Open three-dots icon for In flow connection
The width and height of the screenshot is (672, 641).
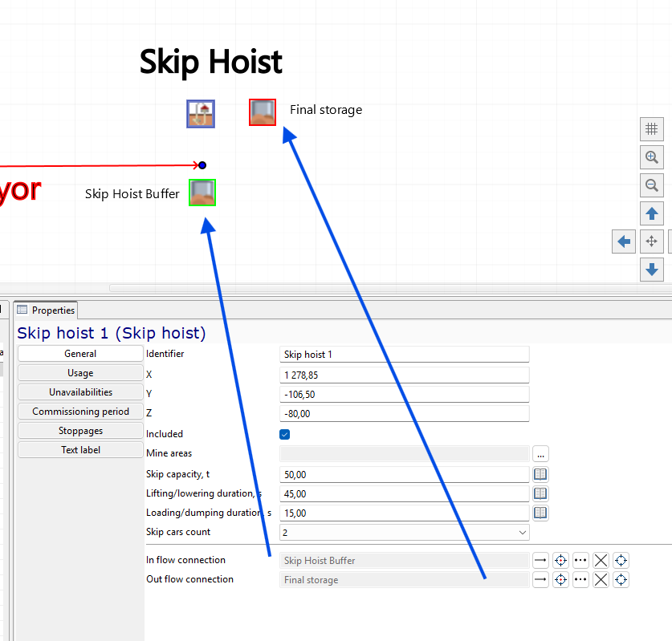pos(580,560)
